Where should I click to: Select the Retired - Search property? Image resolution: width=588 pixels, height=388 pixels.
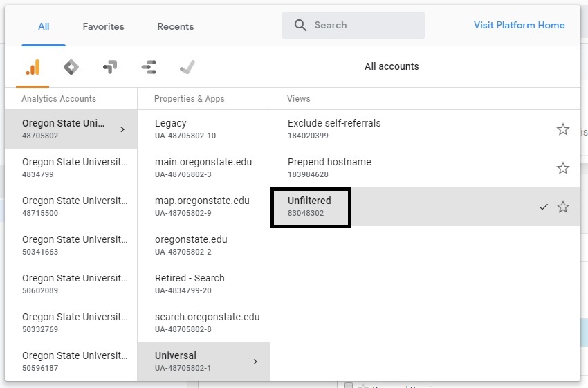coord(203,284)
